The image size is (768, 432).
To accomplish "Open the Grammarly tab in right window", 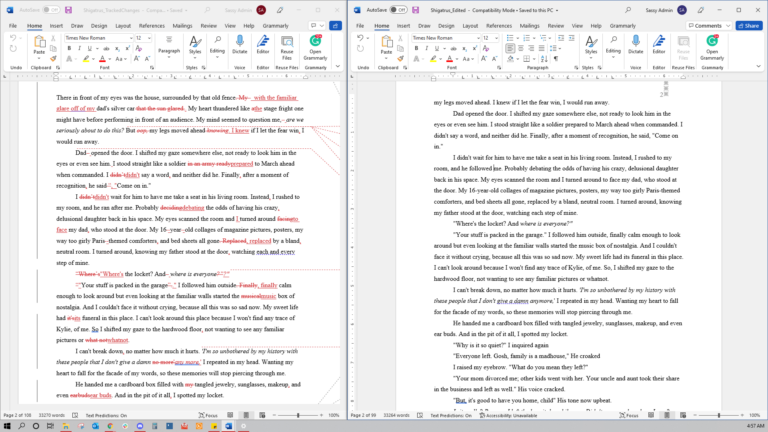I will tap(623, 25).
